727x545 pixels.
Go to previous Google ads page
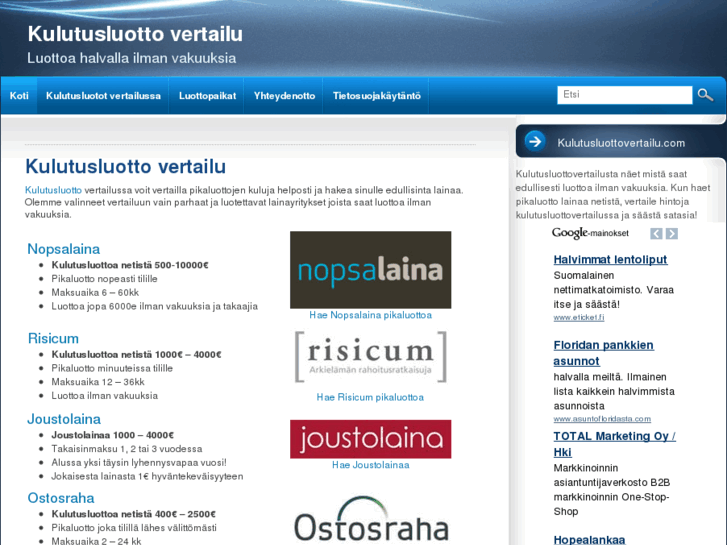pyautogui.click(x=656, y=233)
